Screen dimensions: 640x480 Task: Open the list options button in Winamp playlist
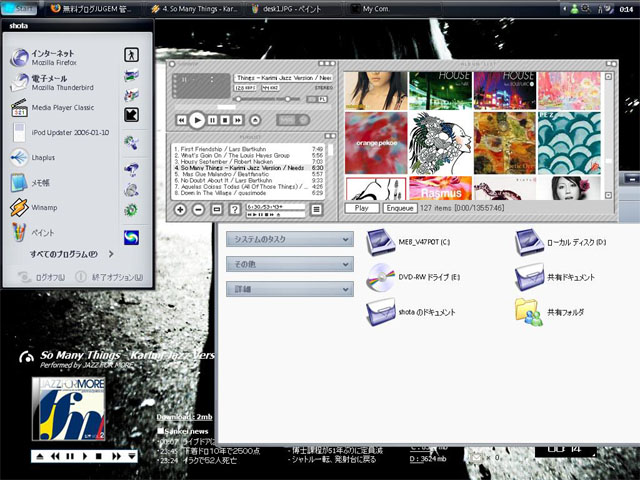(316, 210)
